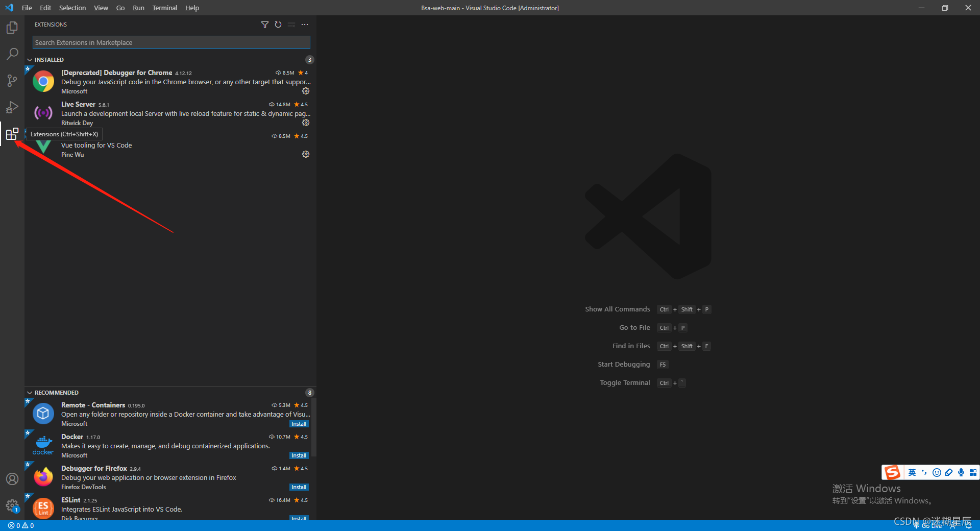Image resolution: width=980 pixels, height=531 pixels.
Task: Open Views and More Actions ellipsis
Action: [x=305, y=25]
